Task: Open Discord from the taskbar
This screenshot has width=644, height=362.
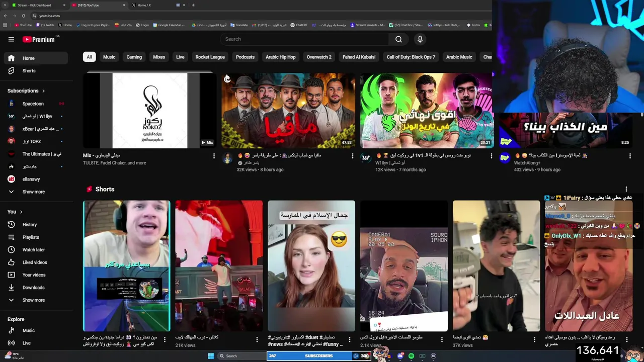Action: (x=400, y=356)
